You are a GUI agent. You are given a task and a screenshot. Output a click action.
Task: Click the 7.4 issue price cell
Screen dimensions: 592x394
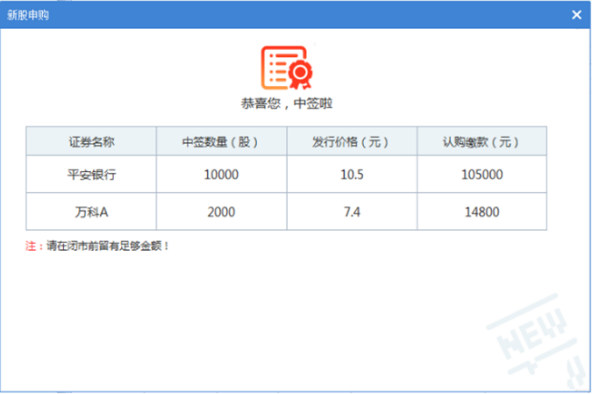[352, 212]
